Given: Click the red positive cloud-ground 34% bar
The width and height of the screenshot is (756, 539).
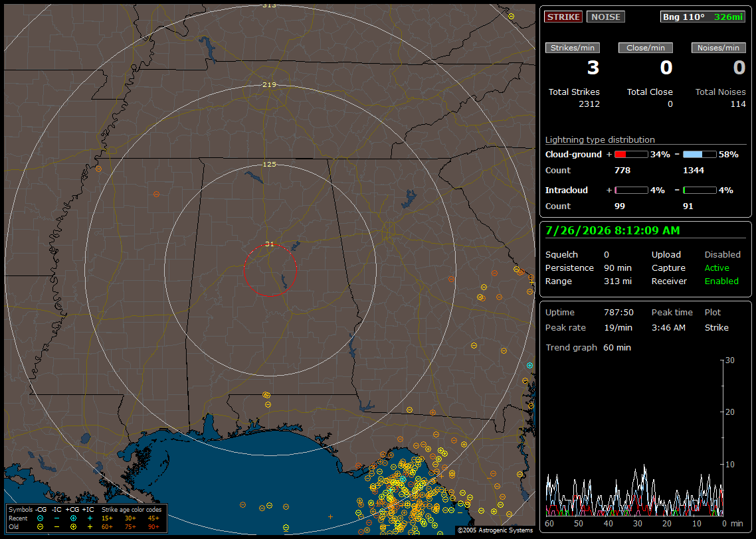Looking at the screenshot, I should click(x=631, y=155).
